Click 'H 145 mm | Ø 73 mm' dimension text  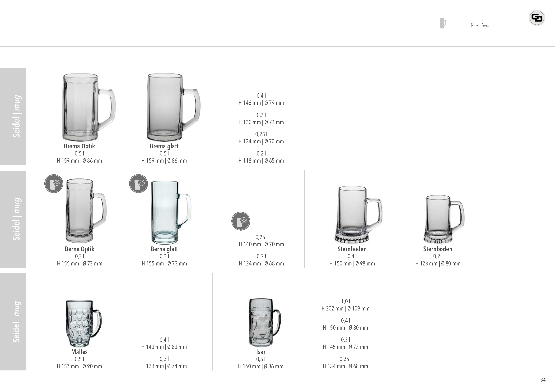pos(345,347)
